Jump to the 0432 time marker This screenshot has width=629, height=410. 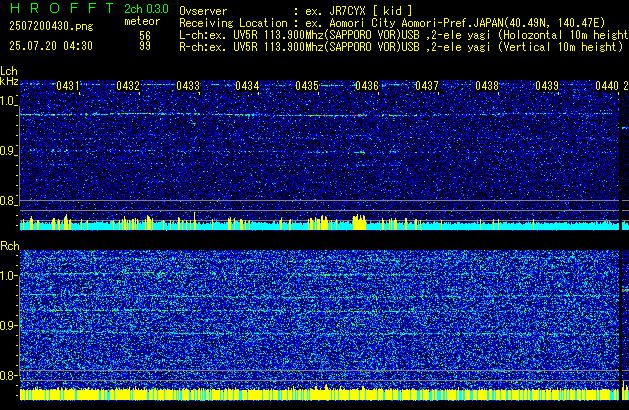pyautogui.click(x=128, y=86)
